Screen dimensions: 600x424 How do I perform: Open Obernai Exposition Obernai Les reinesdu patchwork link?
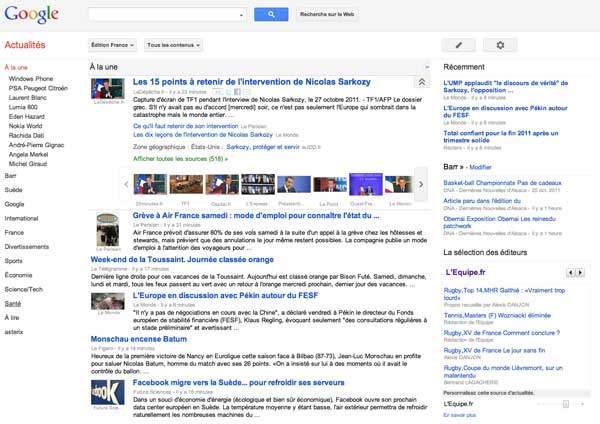[x=499, y=222]
